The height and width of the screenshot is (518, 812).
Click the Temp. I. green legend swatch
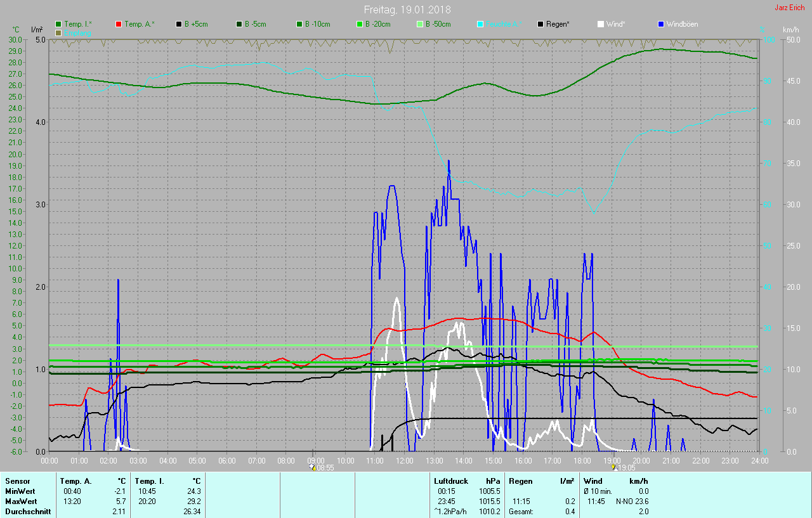click(58, 24)
